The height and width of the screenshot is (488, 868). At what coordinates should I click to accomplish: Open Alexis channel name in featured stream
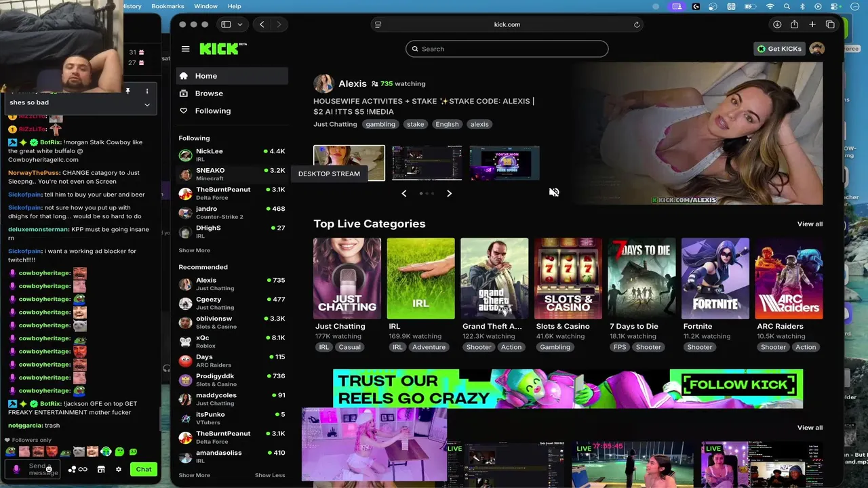tap(353, 84)
